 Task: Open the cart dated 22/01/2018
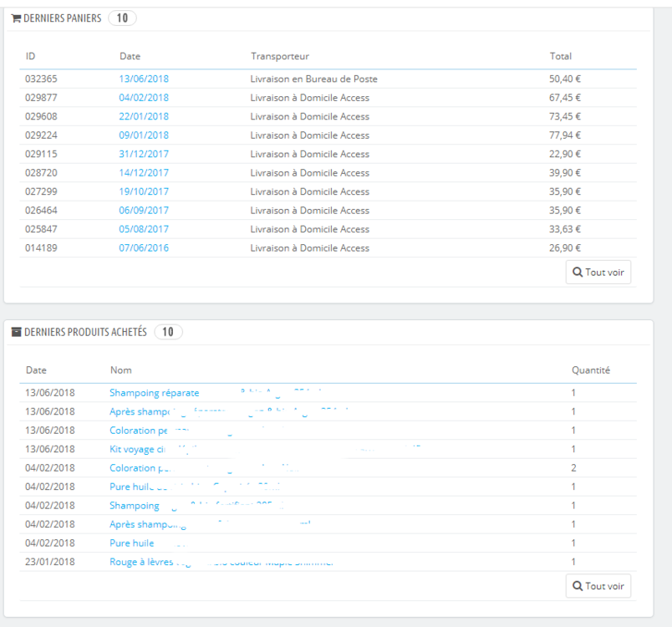[144, 116]
